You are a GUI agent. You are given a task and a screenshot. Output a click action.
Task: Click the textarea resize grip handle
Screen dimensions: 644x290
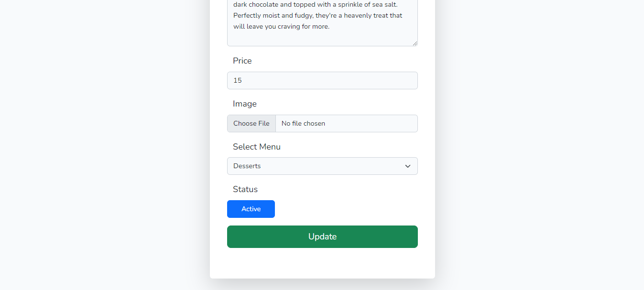[x=415, y=43]
